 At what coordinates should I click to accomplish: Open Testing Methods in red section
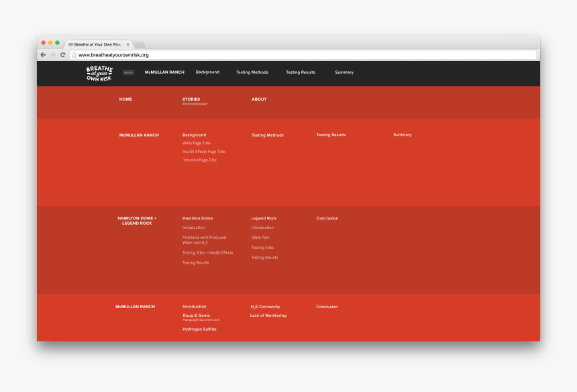pos(268,135)
